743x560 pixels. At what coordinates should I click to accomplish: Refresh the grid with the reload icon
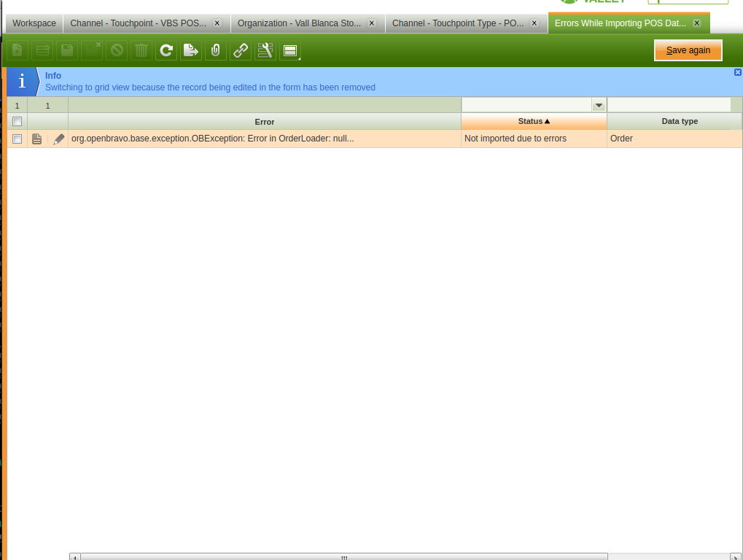click(x=166, y=50)
